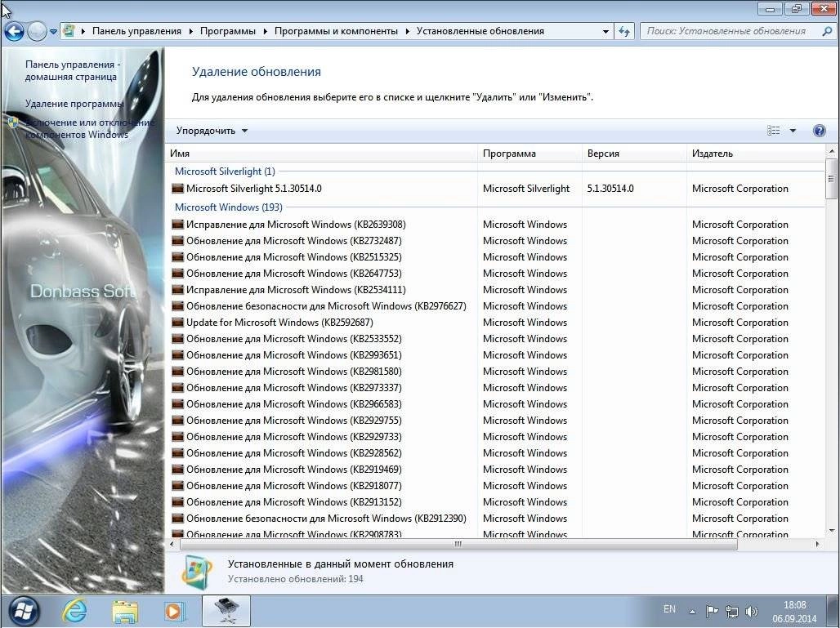
Task: Open the Windows Start menu
Action: point(23,611)
